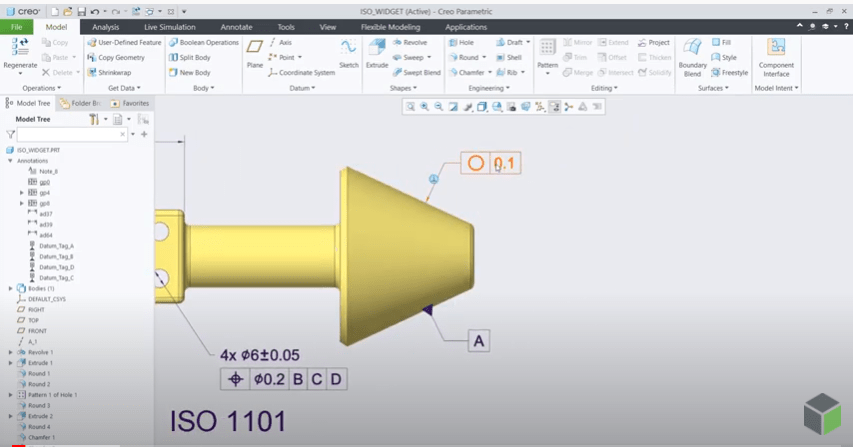Select the Pattern tool
Image resolution: width=853 pixels, height=447 pixels.
[547, 52]
